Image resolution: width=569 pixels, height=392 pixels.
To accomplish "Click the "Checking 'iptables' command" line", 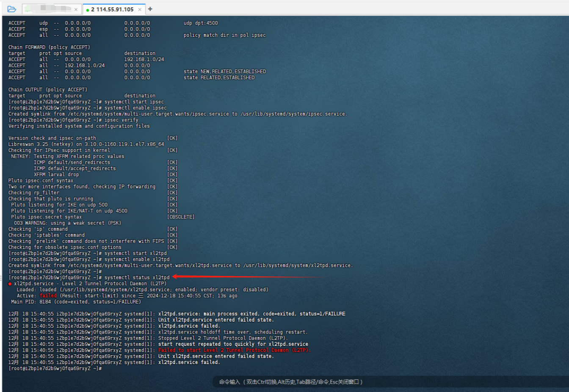I will [47, 235].
